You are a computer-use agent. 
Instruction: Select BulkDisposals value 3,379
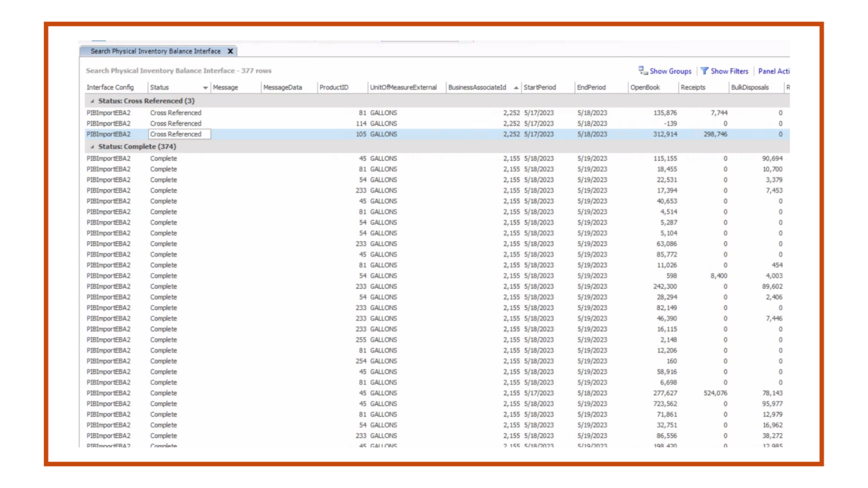(774, 180)
